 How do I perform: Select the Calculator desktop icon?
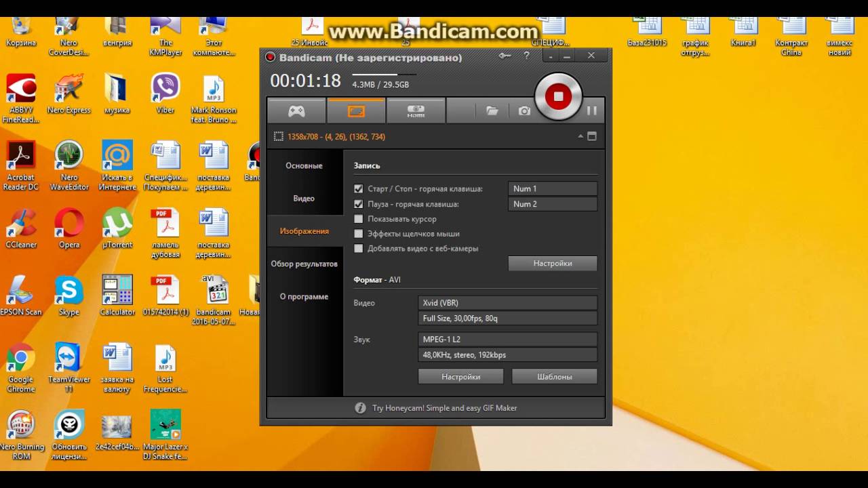(117, 296)
